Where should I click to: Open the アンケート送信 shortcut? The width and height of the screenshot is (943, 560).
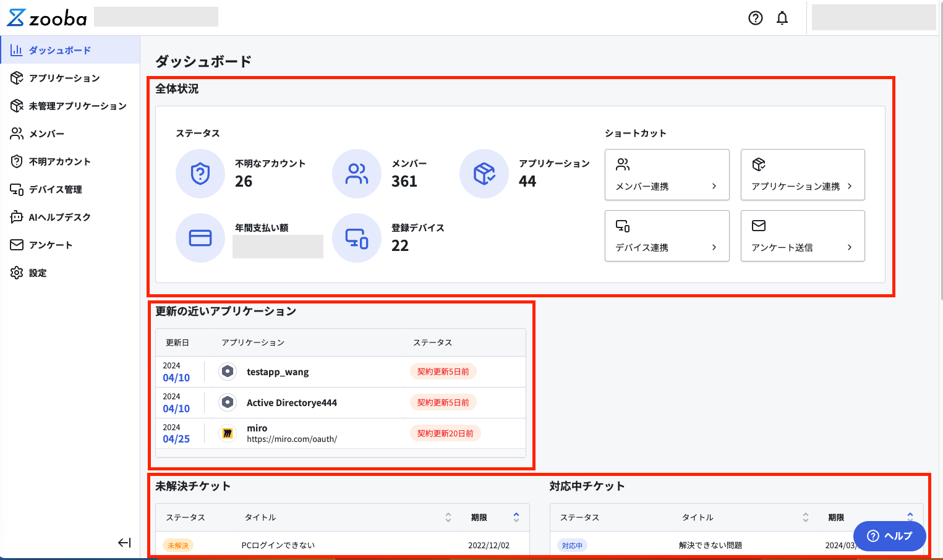click(x=803, y=236)
